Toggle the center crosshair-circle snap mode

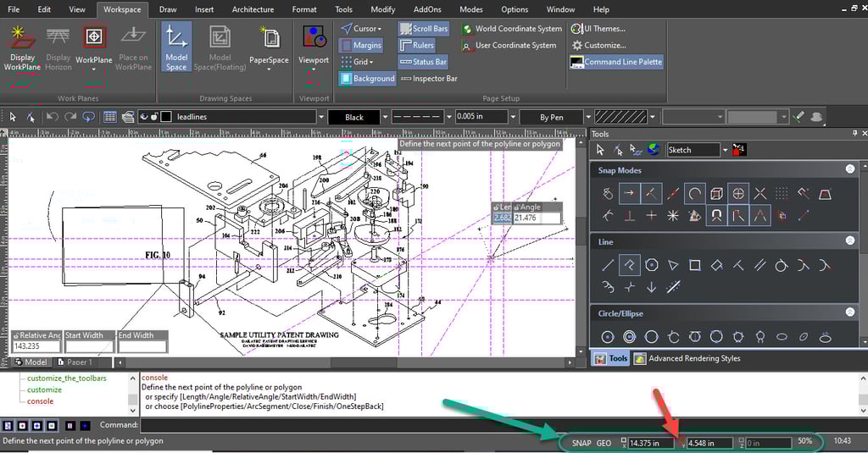[738, 194]
